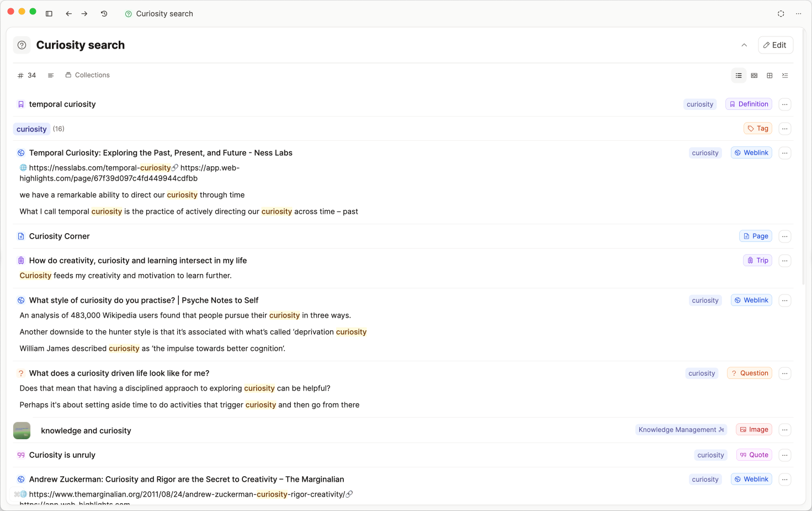Click the Edit button
Image resolution: width=812 pixels, height=511 pixels.
(775, 45)
